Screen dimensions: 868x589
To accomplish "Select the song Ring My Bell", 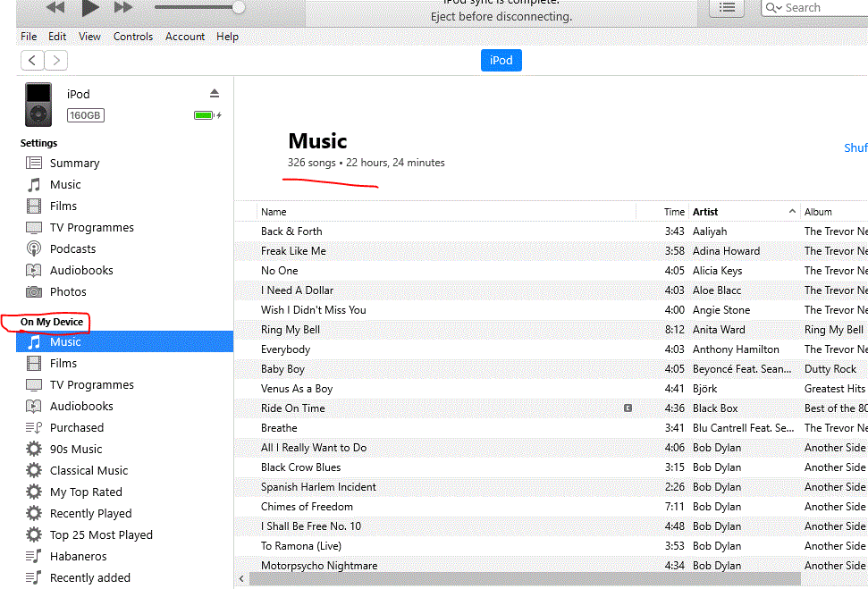I will coord(291,330).
